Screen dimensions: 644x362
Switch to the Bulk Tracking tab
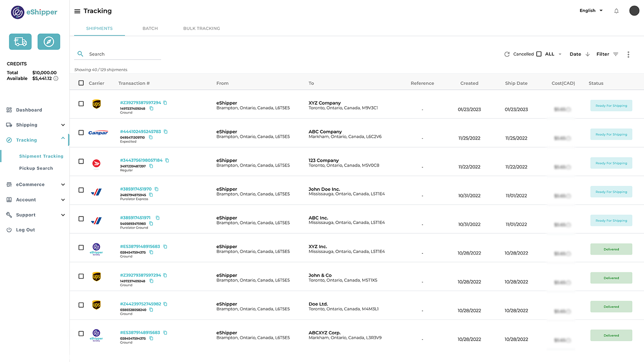click(x=201, y=29)
